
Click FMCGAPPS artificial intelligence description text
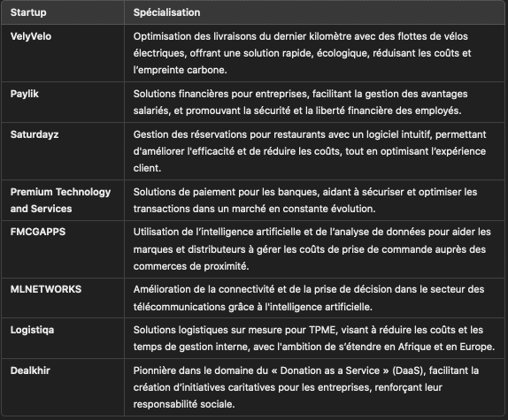click(x=312, y=249)
